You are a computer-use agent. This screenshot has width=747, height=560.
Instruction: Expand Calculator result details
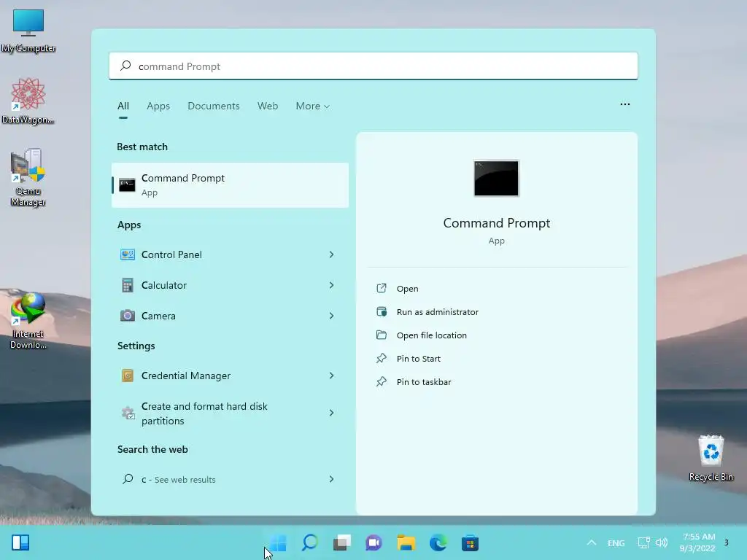332,285
